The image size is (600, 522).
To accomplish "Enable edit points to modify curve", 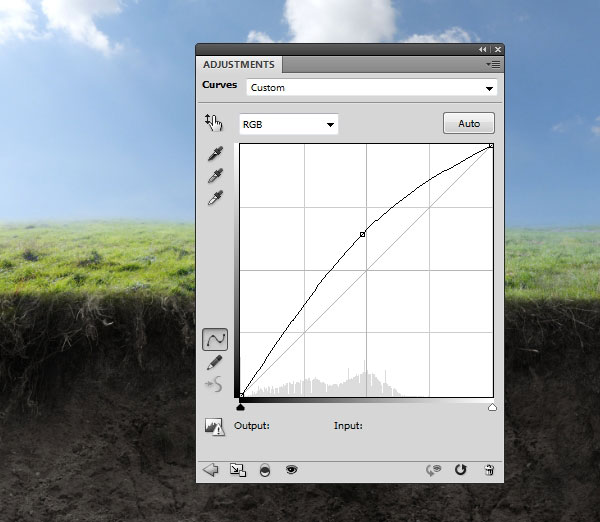I will pyautogui.click(x=215, y=339).
